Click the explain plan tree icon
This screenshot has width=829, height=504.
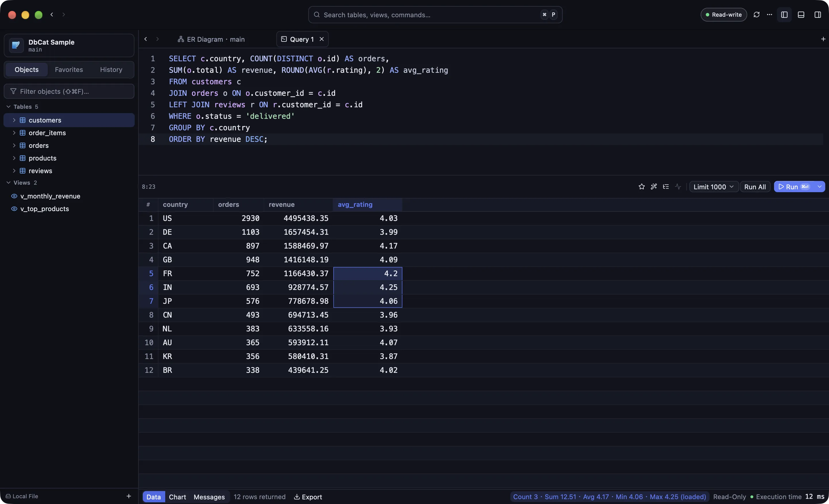click(x=666, y=187)
